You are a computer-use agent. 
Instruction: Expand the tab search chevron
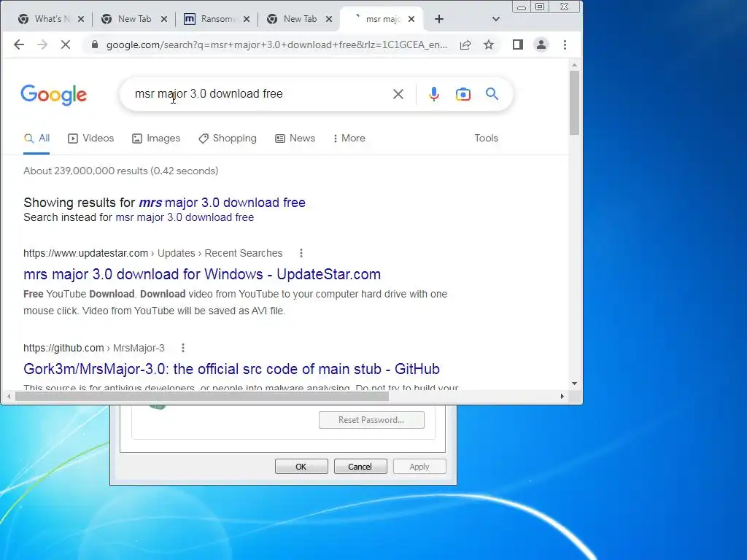[x=496, y=19]
